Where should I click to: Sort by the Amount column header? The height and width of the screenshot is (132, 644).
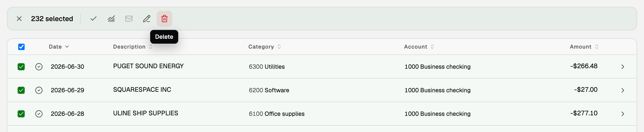click(x=584, y=47)
